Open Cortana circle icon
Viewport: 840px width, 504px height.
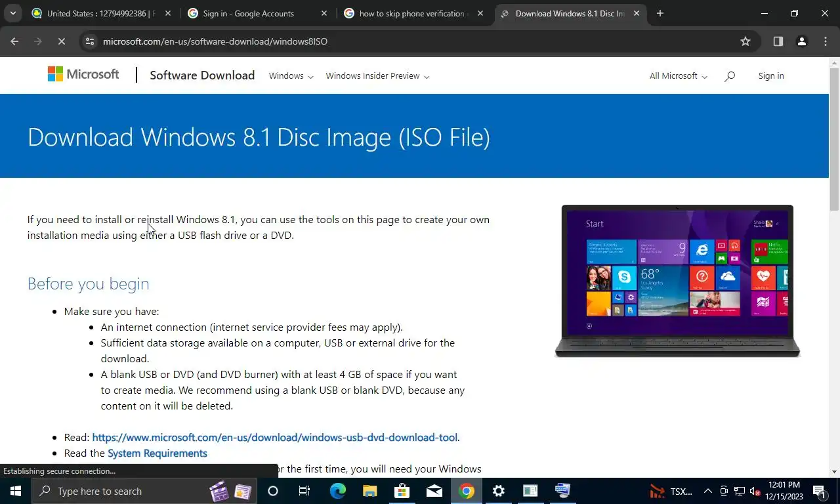273,491
